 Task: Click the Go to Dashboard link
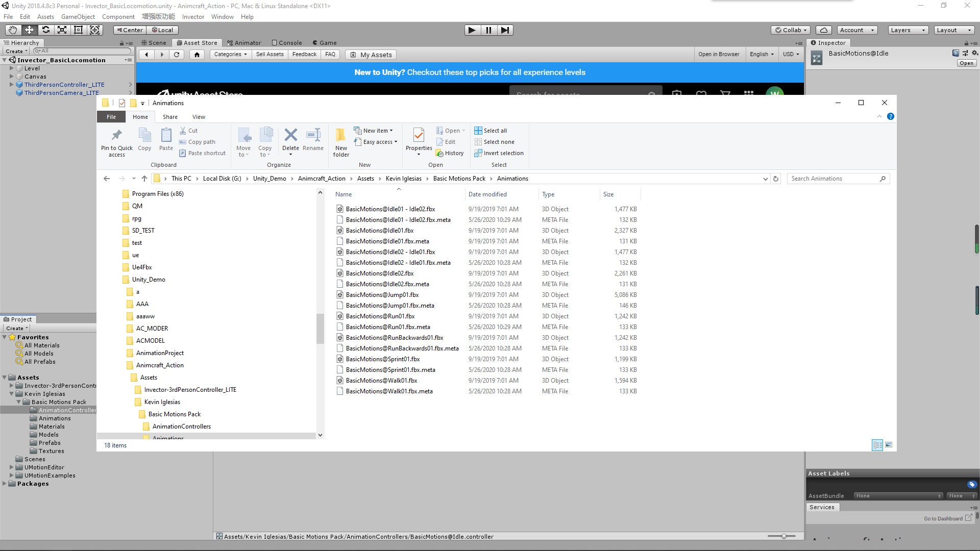(943, 518)
